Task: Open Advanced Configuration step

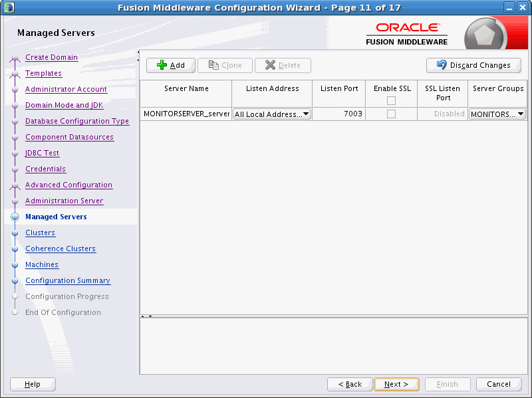Action: 69,185
